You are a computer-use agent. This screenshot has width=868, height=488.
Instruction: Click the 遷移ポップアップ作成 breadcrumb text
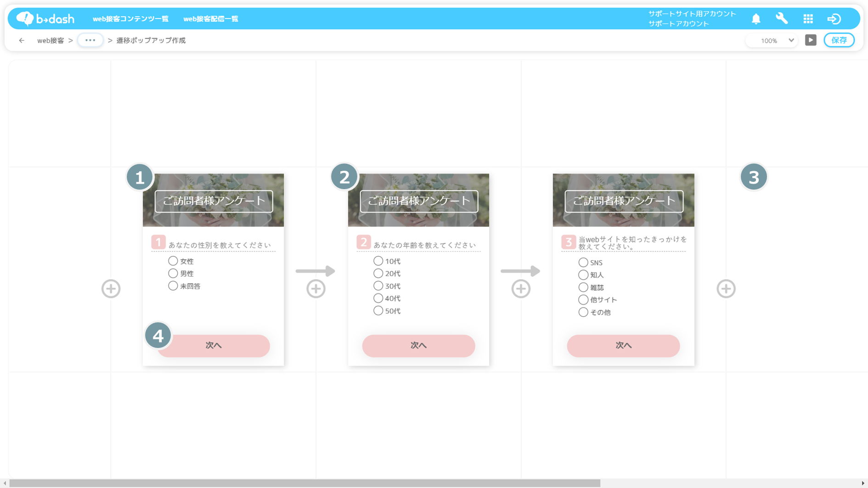pyautogui.click(x=151, y=40)
